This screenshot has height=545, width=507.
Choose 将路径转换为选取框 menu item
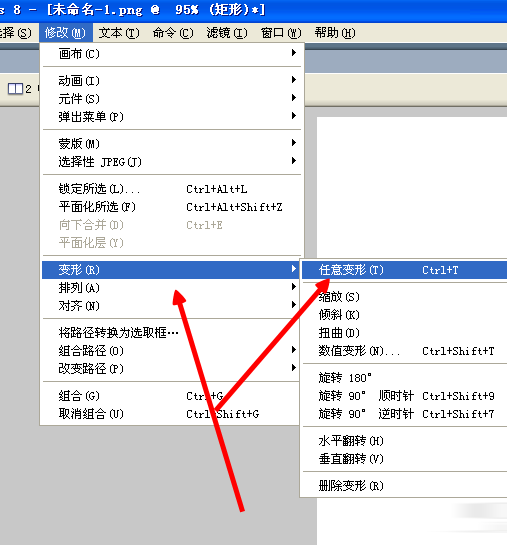(x=172, y=333)
